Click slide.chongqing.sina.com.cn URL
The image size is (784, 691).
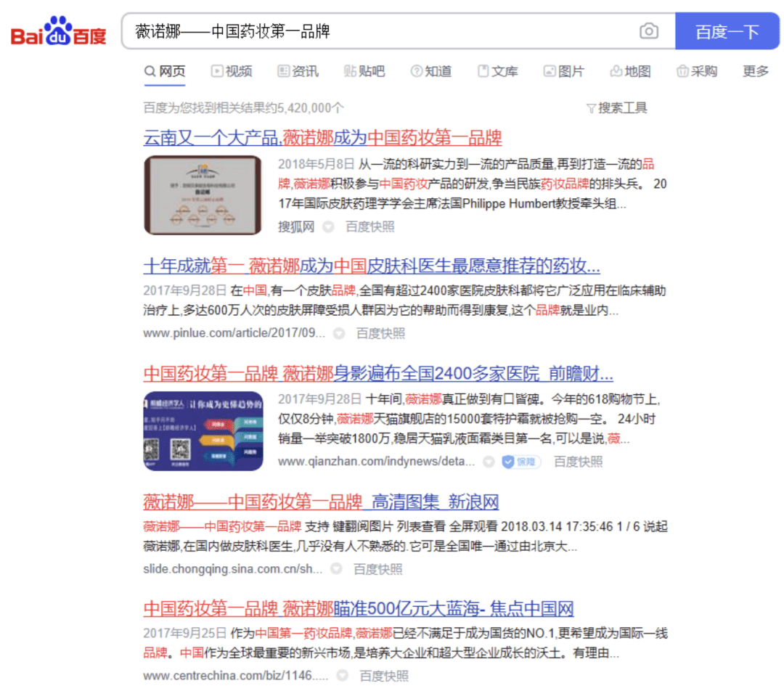tap(232, 569)
